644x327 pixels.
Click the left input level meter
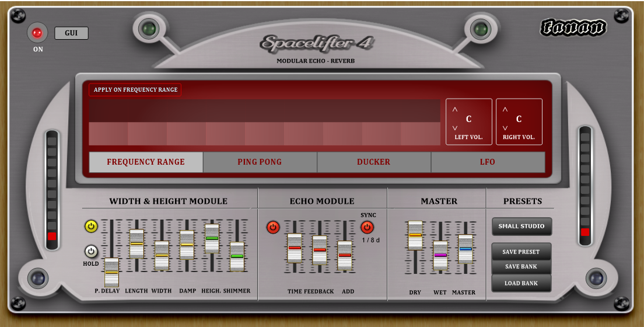[52, 190]
